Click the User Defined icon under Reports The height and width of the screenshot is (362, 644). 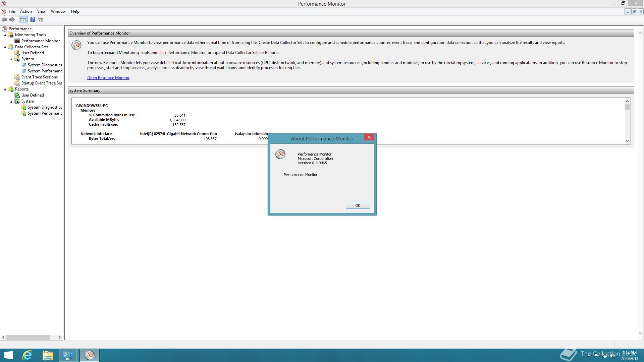(17, 95)
